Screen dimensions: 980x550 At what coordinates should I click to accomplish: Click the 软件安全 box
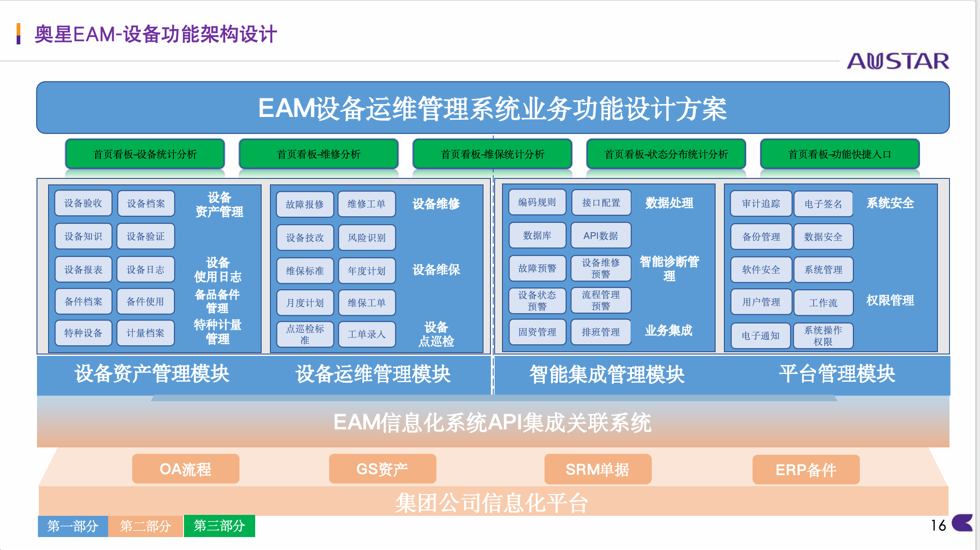coord(761,269)
